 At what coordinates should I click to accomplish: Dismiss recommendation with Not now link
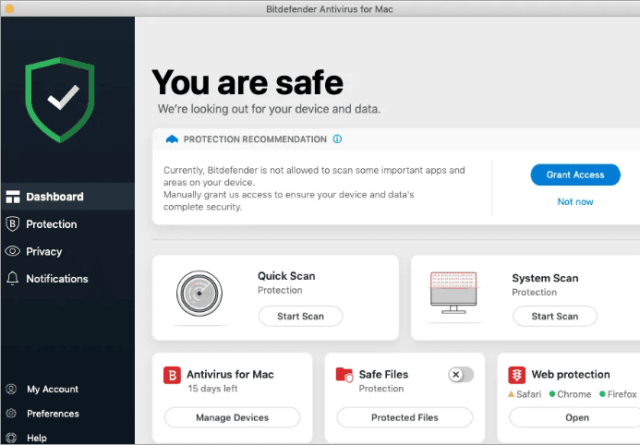[x=575, y=202]
